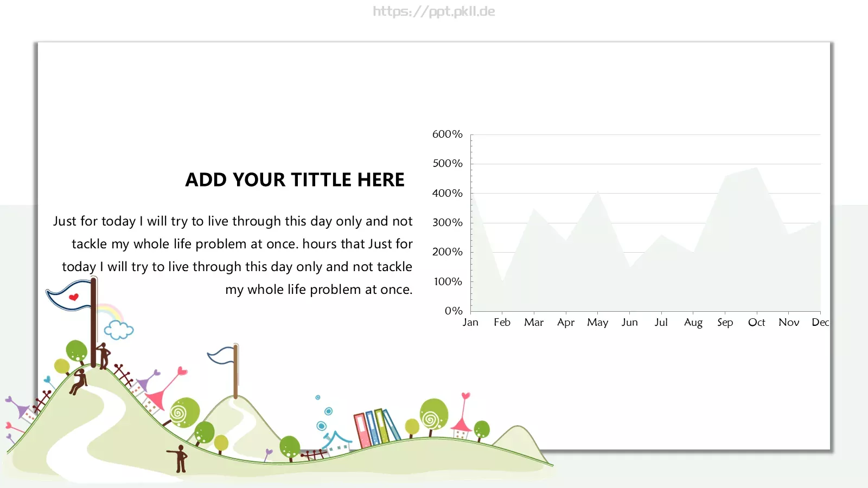Click the paragraph starting "Just for today"

(x=233, y=255)
